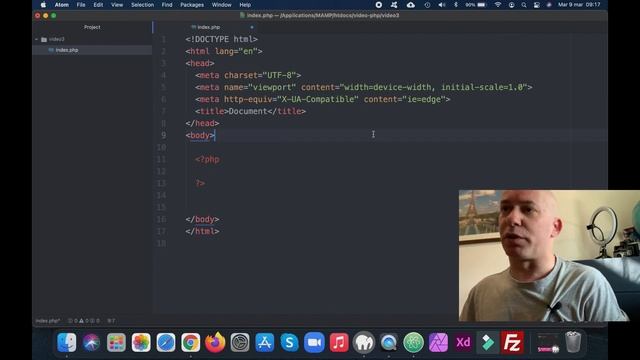Open the Trash in the dock
The height and width of the screenshot is (360, 640).
(x=573, y=342)
